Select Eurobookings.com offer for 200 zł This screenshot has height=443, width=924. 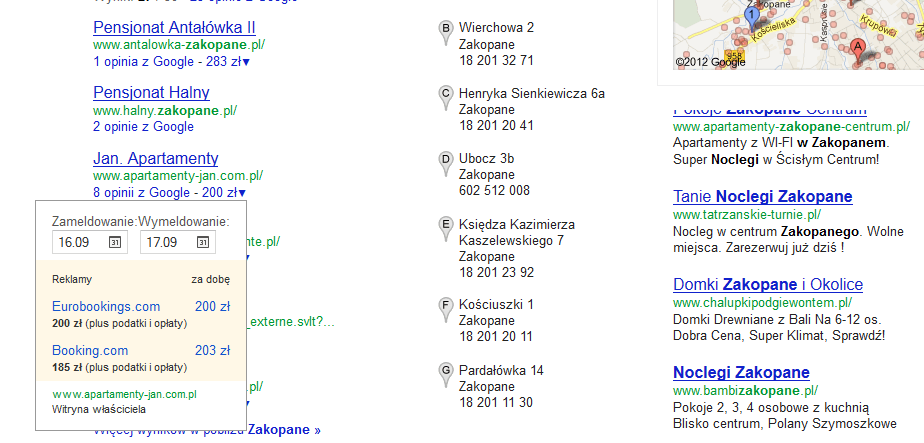point(105,306)
